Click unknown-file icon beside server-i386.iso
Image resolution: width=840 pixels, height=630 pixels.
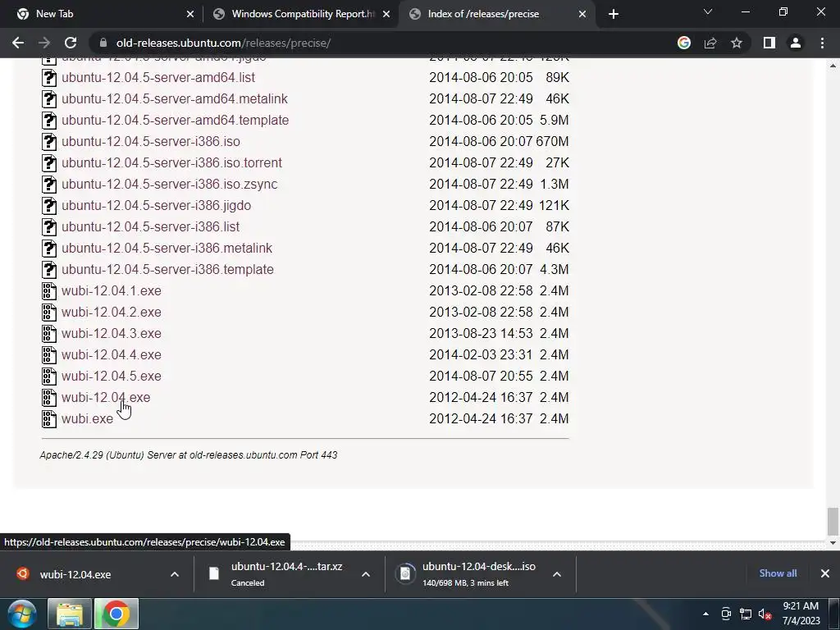[x=48, y=141]
